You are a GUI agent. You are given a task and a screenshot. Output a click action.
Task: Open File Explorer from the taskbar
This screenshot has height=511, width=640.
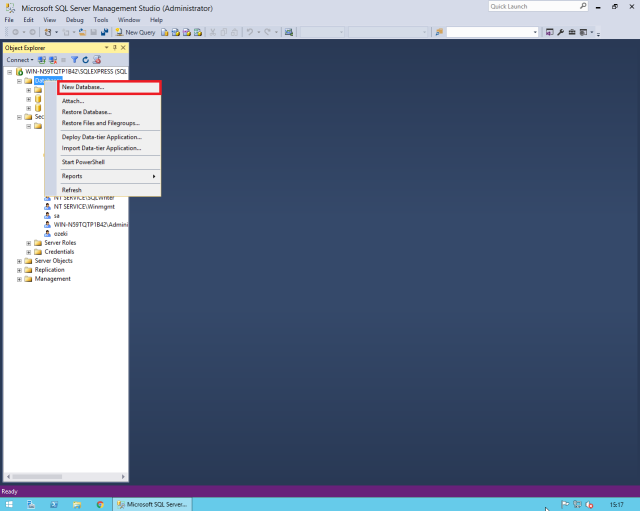tap(77, 504)
